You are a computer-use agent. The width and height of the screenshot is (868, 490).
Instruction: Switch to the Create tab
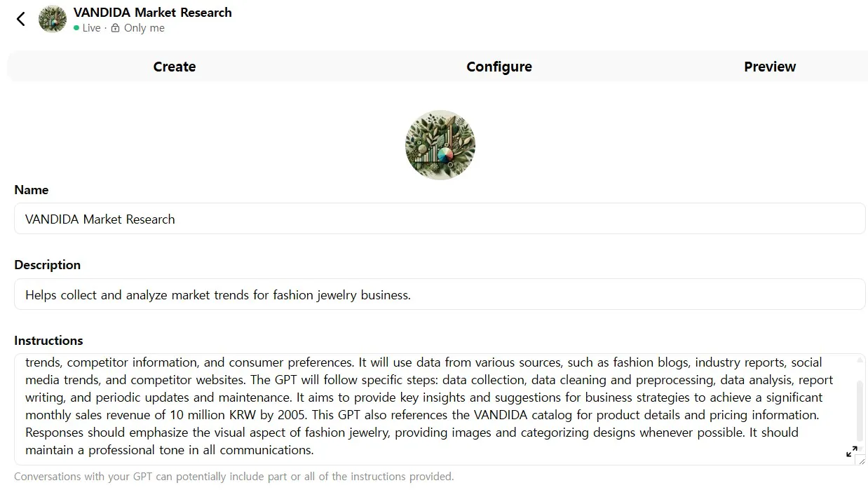click(175, 67)
